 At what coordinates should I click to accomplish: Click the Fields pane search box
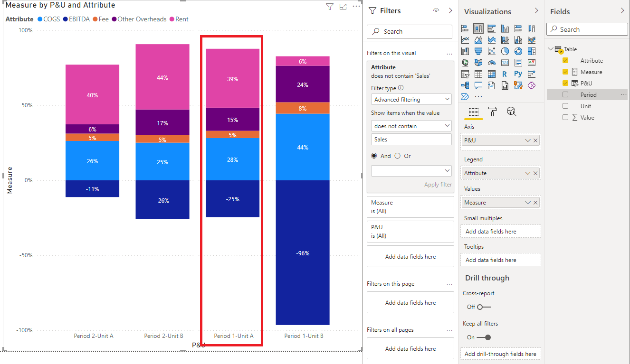(587, 29)
